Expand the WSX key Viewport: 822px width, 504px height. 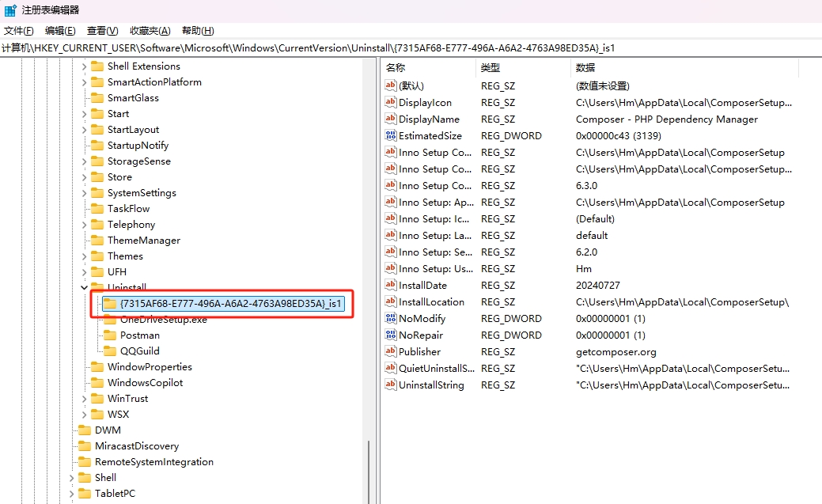click(x=84, y=415)
